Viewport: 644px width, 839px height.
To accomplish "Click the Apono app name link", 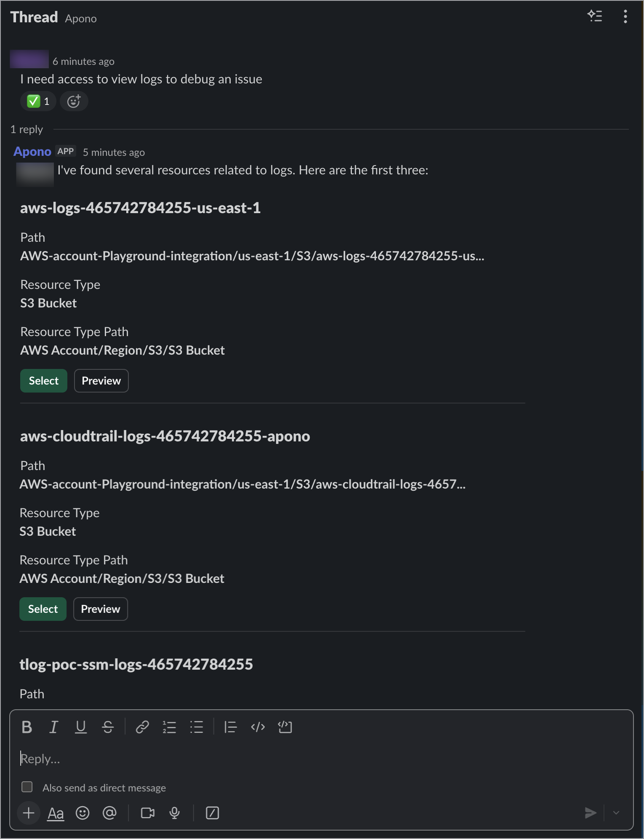I will (32, 152).
